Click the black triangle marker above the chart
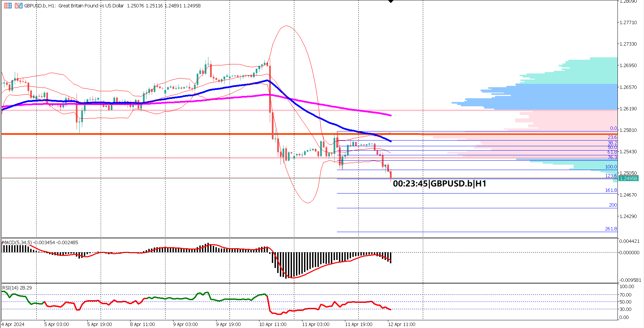The width and height of the screenshot is (644, 328). point(391,2)
